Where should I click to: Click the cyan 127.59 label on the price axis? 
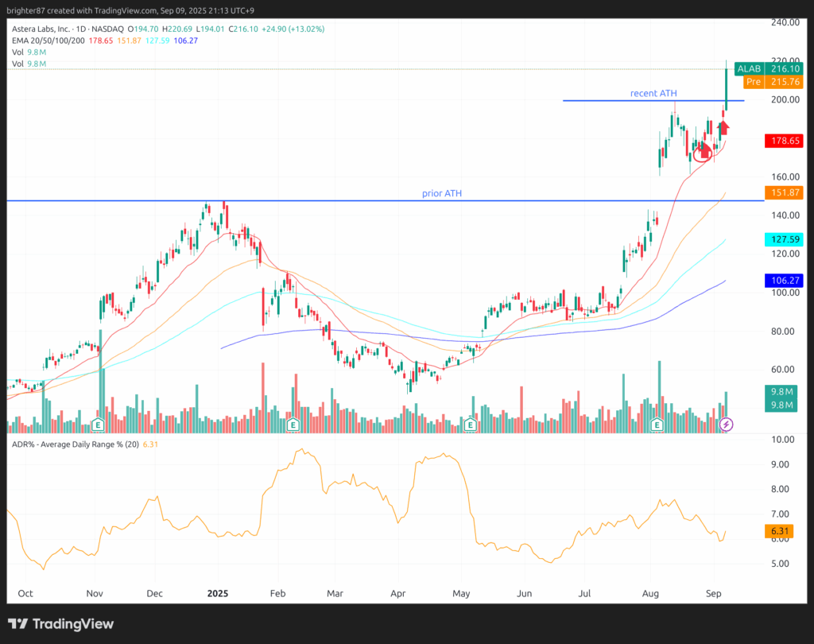[784, 239]
